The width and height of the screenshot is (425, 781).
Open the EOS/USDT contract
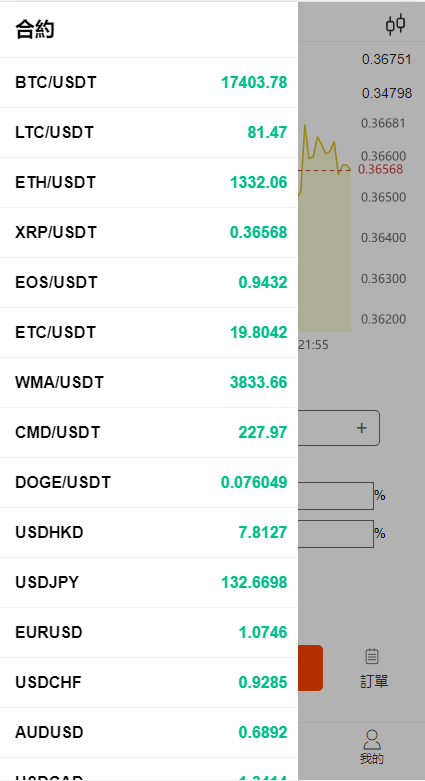(149, 282)
